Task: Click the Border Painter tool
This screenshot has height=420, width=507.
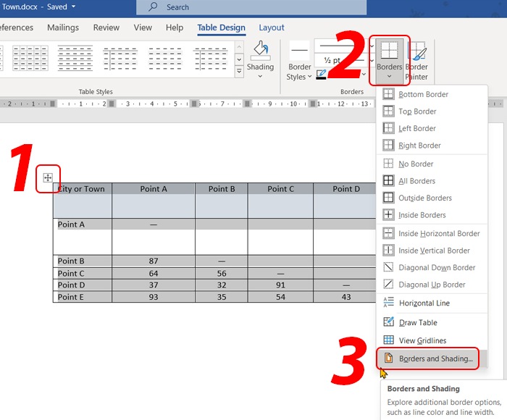Action: click(x=418, y=61)
